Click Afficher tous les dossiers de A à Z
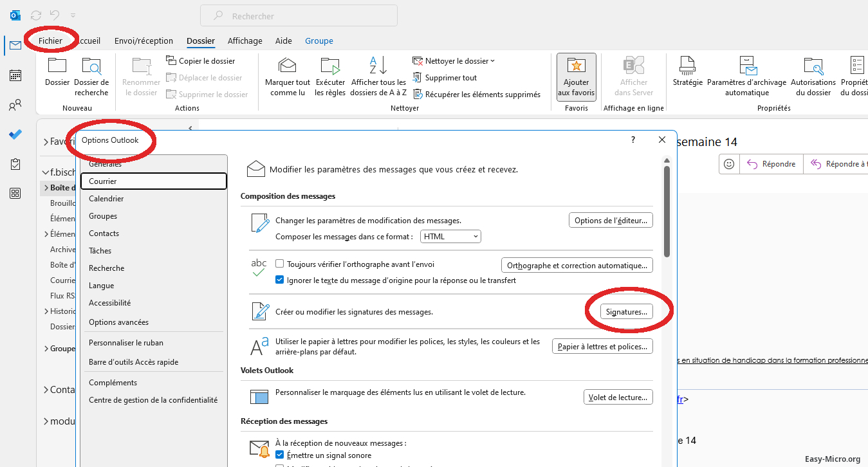868x467 pixels. (x=378, y=76)
